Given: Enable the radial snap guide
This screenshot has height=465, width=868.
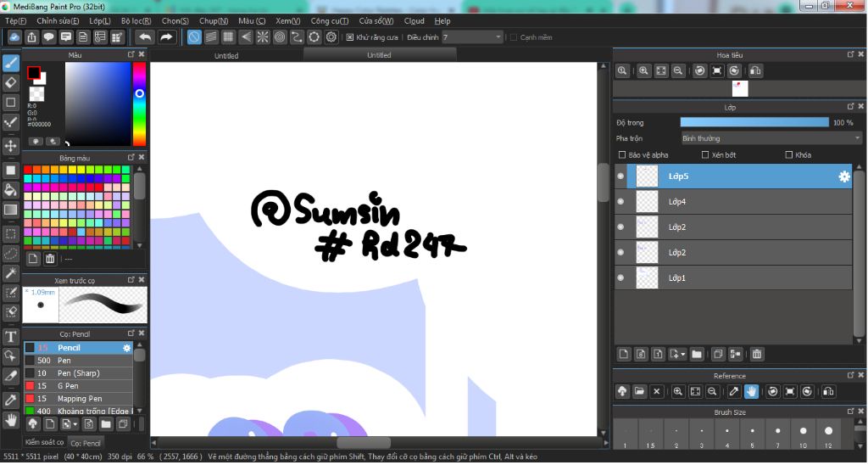Looking at the screenshot, I should [x=263, y=37].
